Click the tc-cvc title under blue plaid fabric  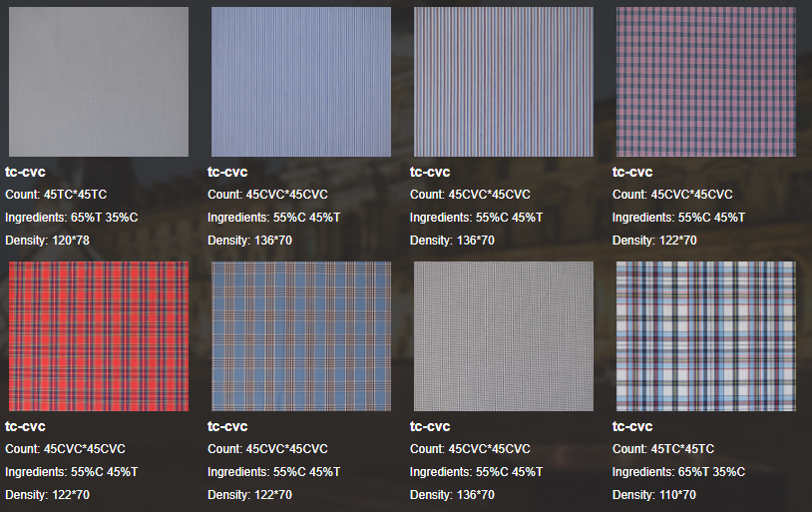(x=227, y=426)
